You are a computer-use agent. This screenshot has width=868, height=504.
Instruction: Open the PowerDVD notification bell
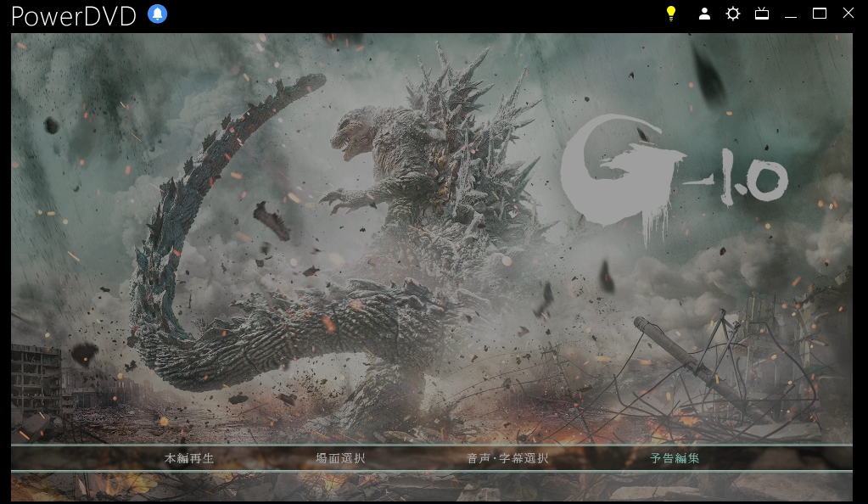[157, 14]
